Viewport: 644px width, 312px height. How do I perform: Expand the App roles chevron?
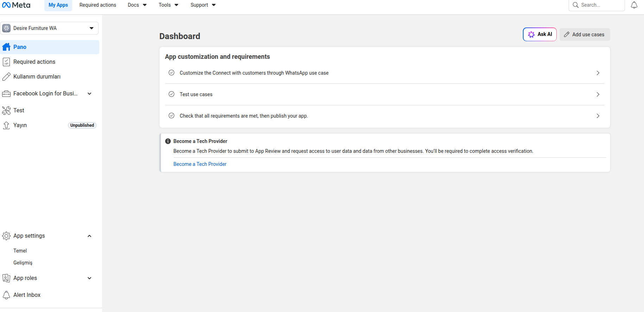[x=89, y=278]
